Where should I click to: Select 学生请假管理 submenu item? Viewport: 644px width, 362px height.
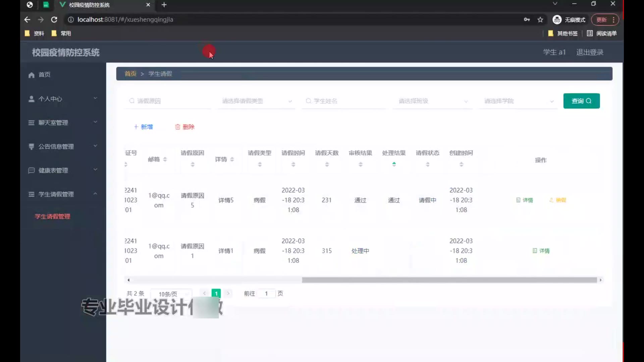point(52,217)
